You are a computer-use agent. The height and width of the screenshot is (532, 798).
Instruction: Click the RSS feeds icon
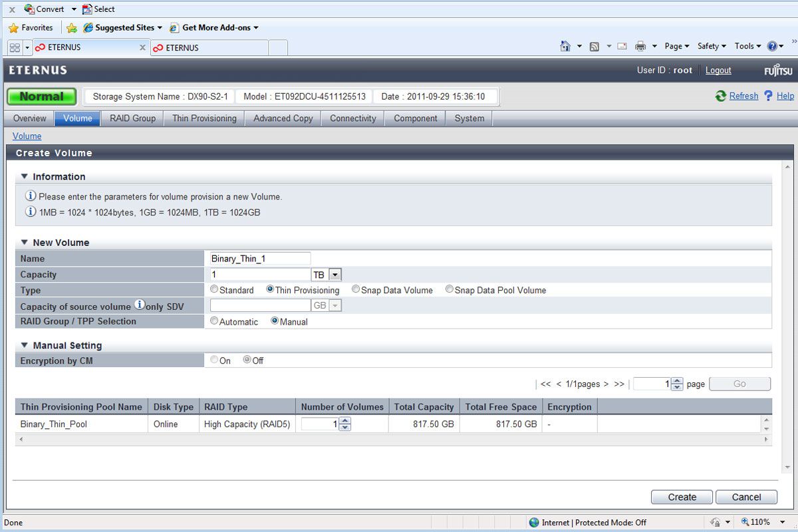(595, 47)
